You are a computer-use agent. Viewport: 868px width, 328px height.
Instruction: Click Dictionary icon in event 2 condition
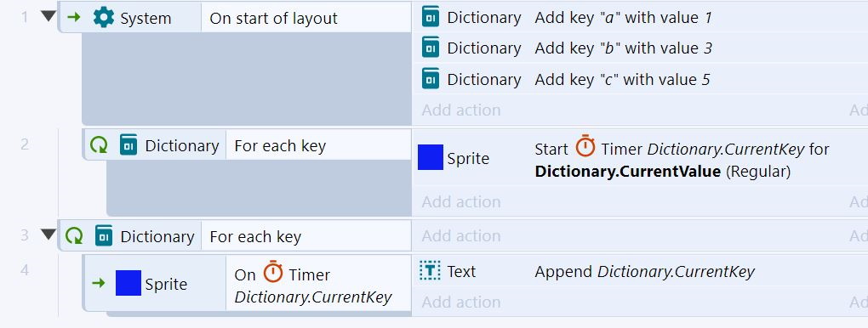(128, 145)
